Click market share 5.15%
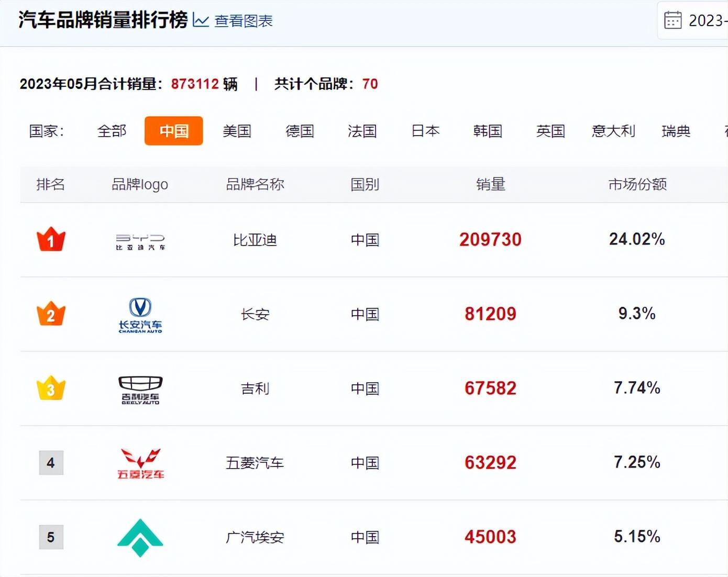728x577 pixels. click(637, 537)
